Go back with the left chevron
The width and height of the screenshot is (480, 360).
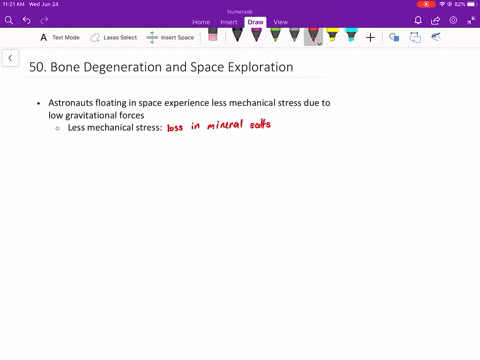click(x=10, y=58)
